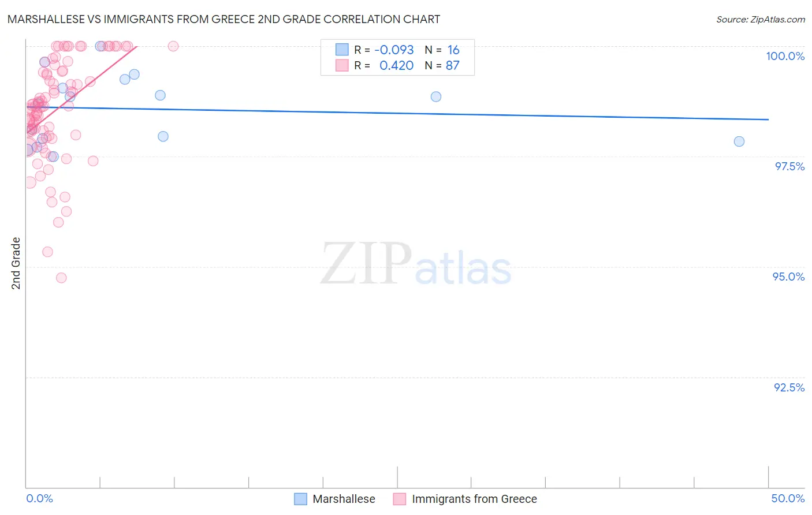Viewport: 812px width, 515px height.
Task: Click the Immigrants from Greece pink legend swatch
Action: [400, 499]
